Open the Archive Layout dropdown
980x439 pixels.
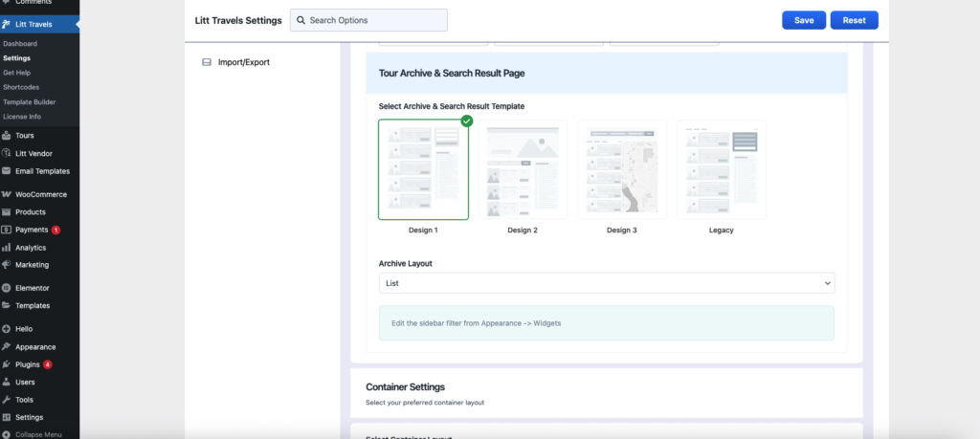point(607,283)
